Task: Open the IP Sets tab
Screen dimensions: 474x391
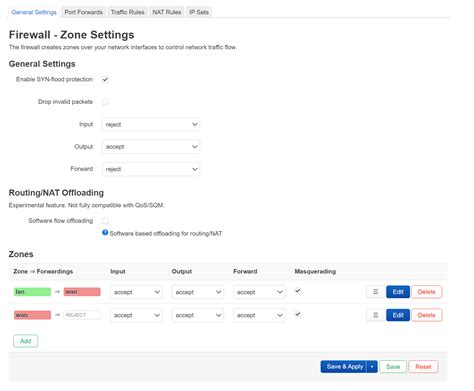Action: coord(199,12)
